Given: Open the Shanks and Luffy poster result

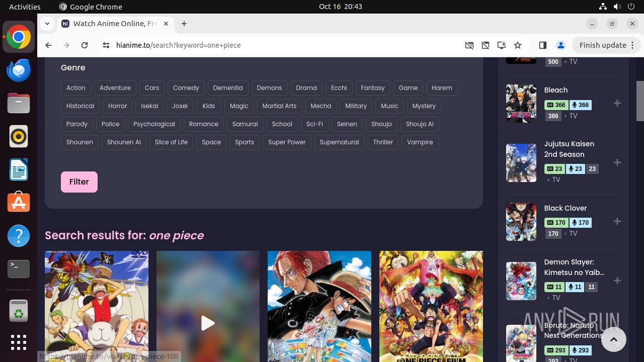Looking at the screenshot, I should pos(319,306).
